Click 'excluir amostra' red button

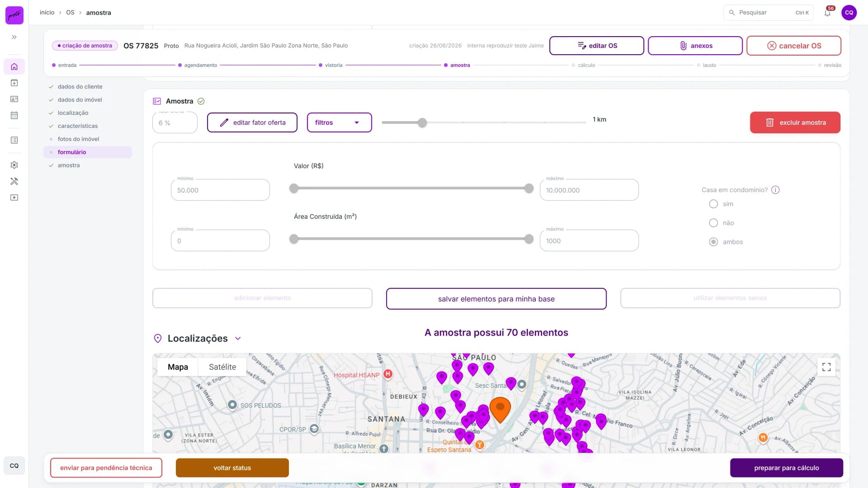[x=795, y=122]
